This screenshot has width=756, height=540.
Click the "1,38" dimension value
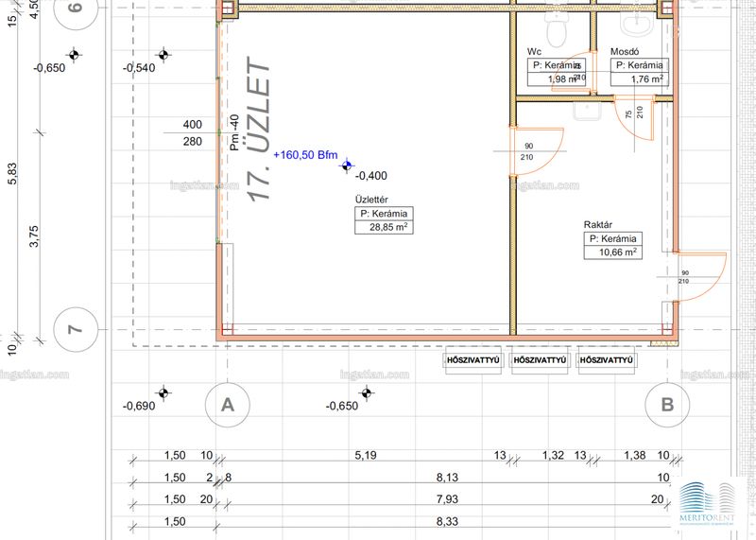[634, 455]
